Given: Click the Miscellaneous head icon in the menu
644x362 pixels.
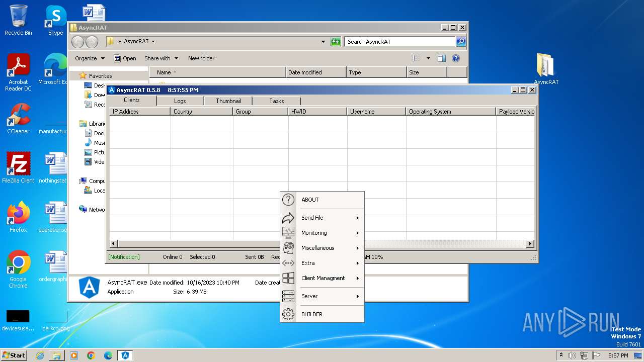Looking at the screenshot, I should pyautogui.click(x=288, y=248).
